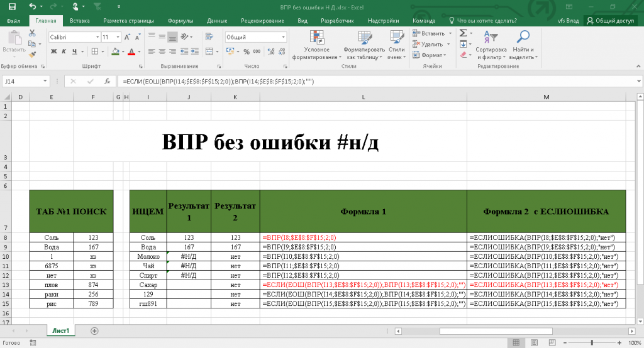The width and height of the screenshot is (644, 348).
Task: Select cell containing Молоко
Action: pyautogui.click(x=148, y=256)
